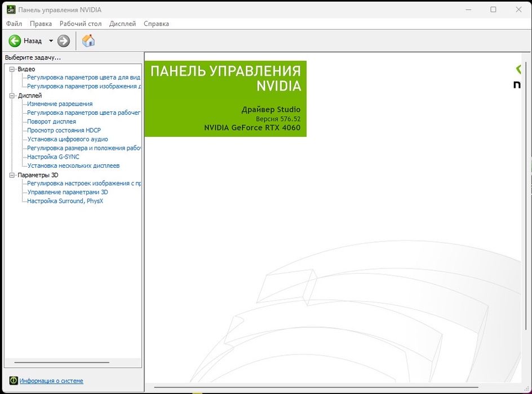Viewport: 532px width, 394px height.
Task: Collapse the Видео tree node
Action: [x=12, y=69]
